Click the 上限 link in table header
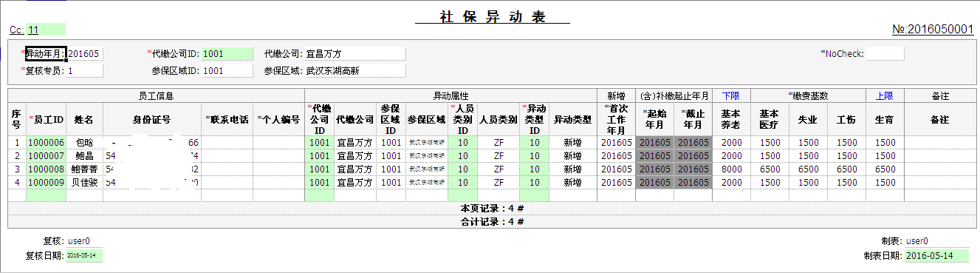This screenshot has height=273, width=980. pos(885,95)
